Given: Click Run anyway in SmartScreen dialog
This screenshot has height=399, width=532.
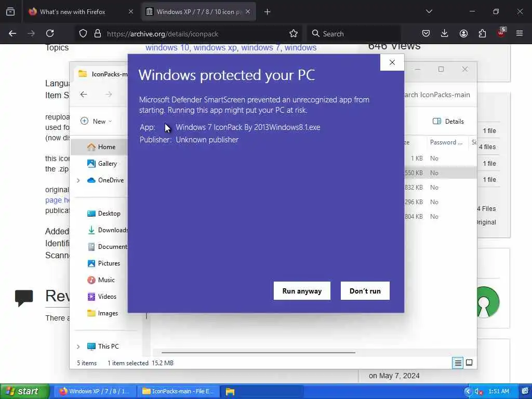Looking at the screenshot, I should click(302, 291).
